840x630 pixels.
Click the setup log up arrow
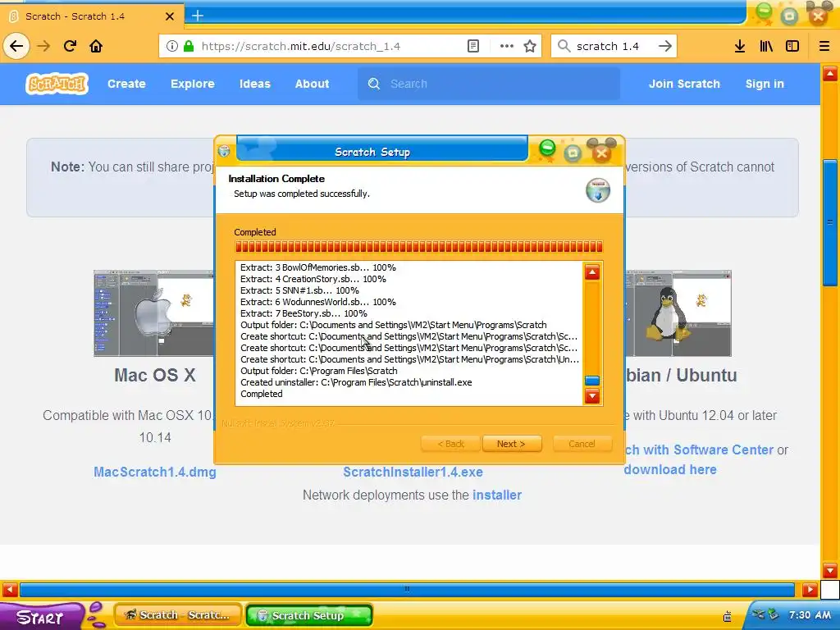(x=592, y=272)
